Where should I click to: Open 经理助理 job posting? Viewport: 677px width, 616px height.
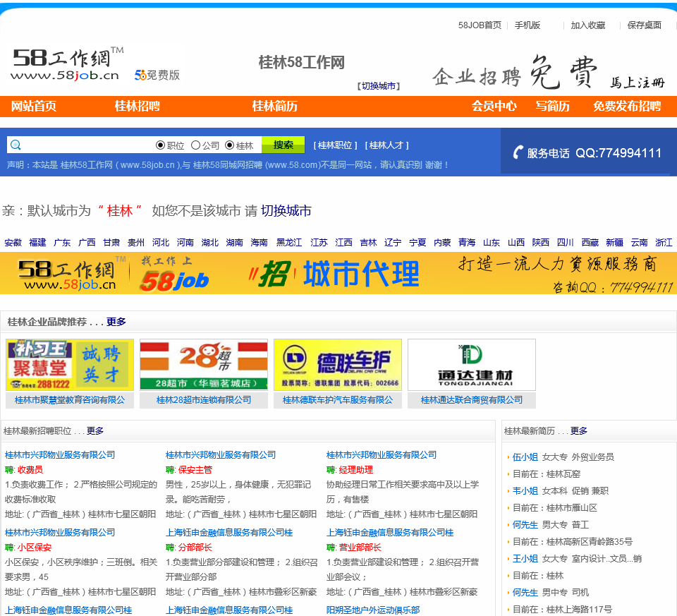[355, 469]
